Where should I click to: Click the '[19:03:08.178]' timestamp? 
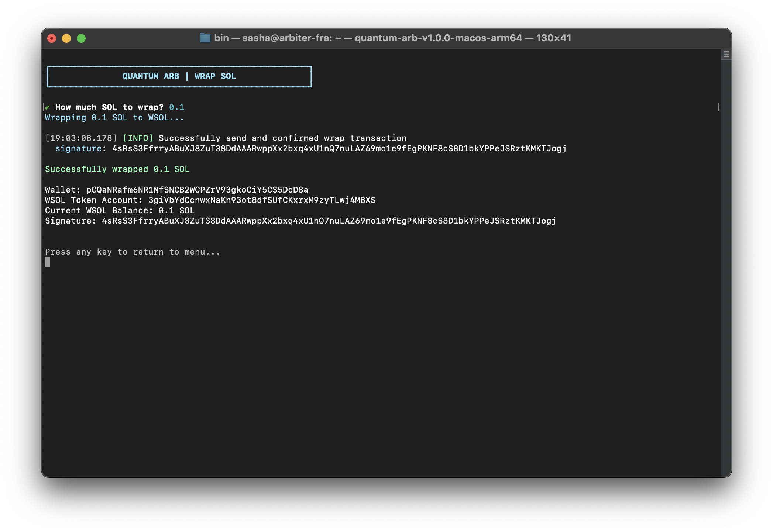click(81, 138)
